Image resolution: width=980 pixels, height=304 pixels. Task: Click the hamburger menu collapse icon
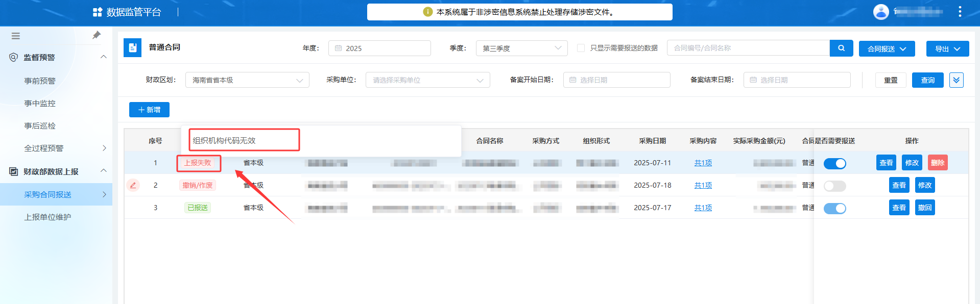click(x=16, y=36)
